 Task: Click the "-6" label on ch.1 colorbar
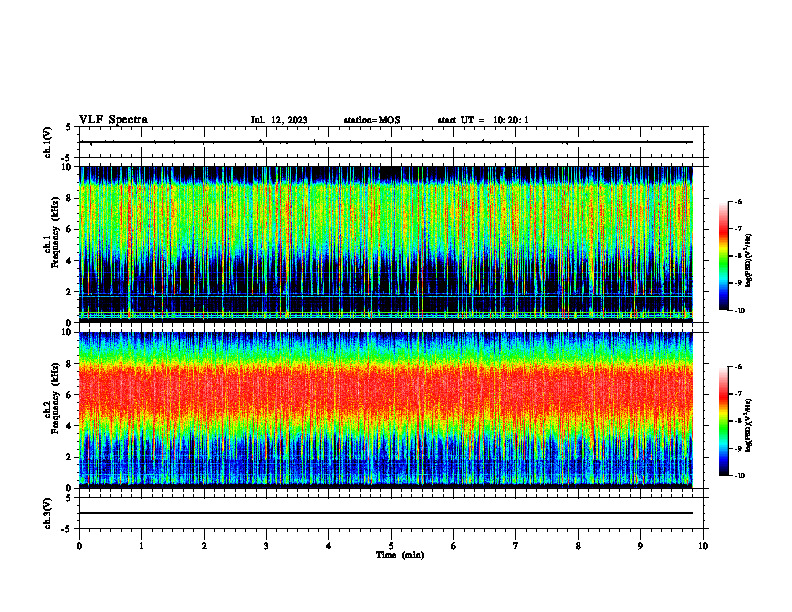pyautogui.click(x=739, y=202)
